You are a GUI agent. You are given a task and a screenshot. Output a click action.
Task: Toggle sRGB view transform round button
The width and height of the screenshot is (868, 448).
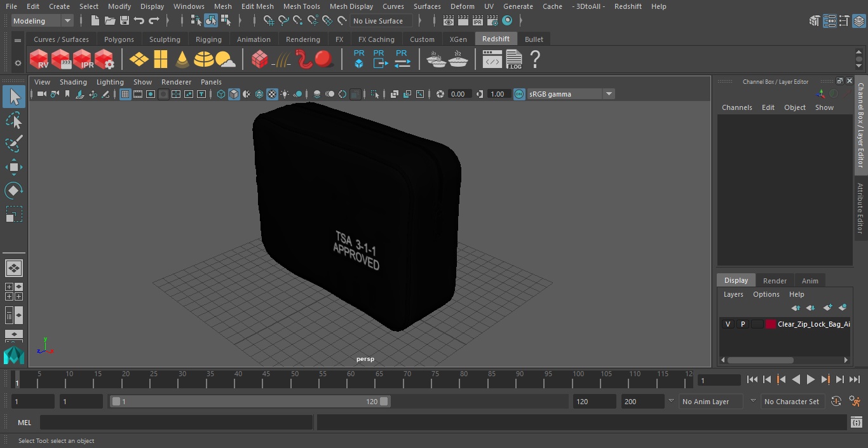[519, 94]
